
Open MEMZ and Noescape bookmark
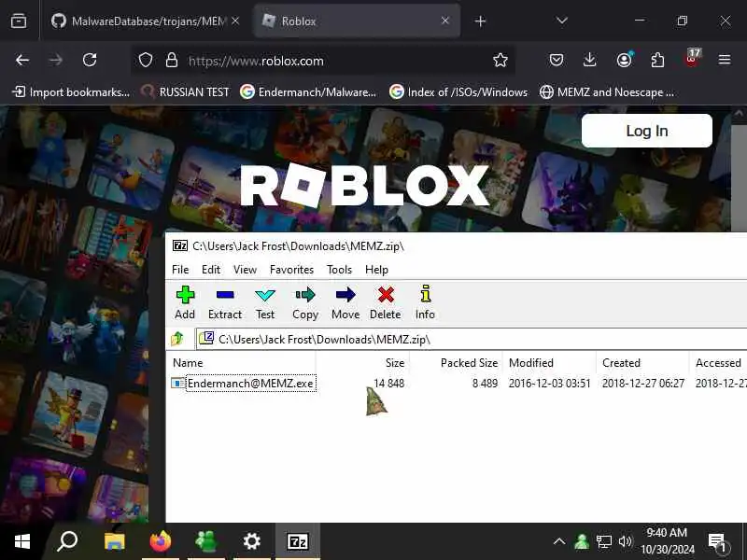pyautogui.click(x=606, y=91)
